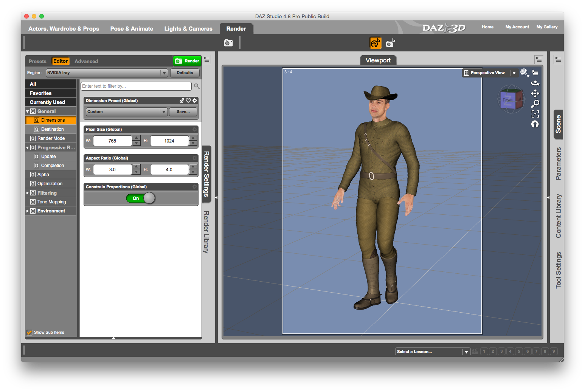The height and width of the screenshot is (392, 585).
Task: Click the filter text input field
Action: [x=136, y=86]
